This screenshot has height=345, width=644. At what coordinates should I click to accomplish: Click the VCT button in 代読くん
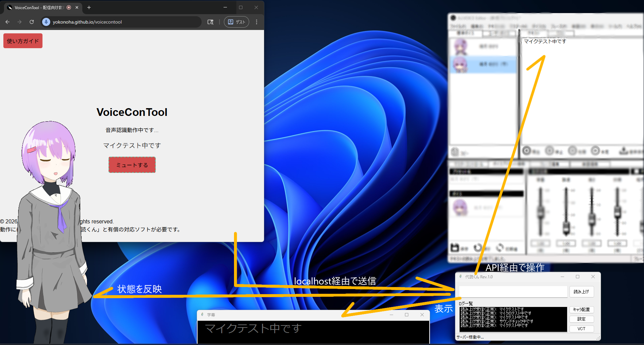click(x=582, y=329)
